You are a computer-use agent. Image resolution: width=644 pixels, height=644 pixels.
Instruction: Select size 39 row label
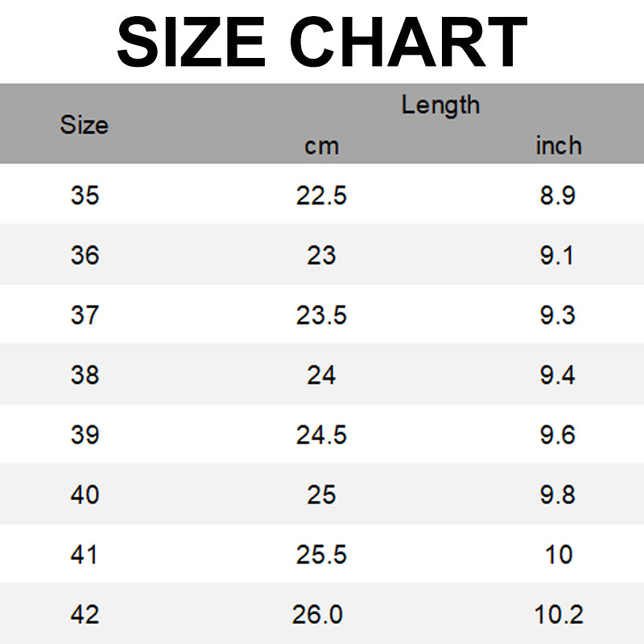pos(85,435)
